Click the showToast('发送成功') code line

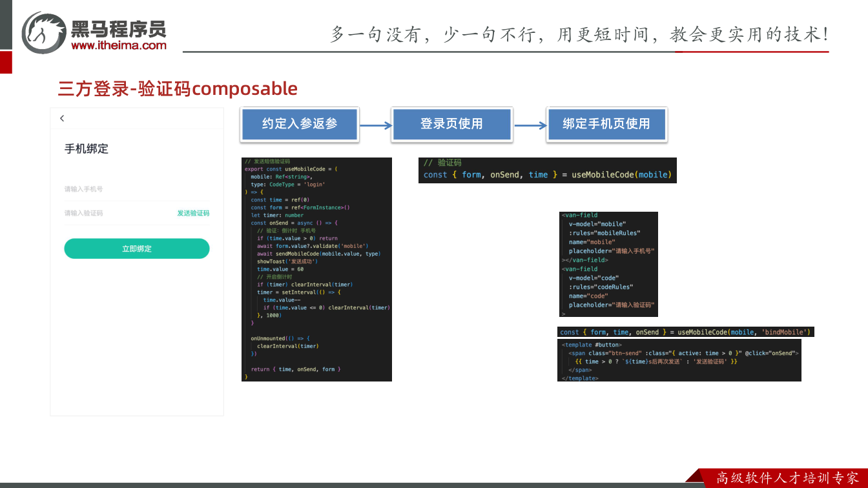[x=287, y=261]
